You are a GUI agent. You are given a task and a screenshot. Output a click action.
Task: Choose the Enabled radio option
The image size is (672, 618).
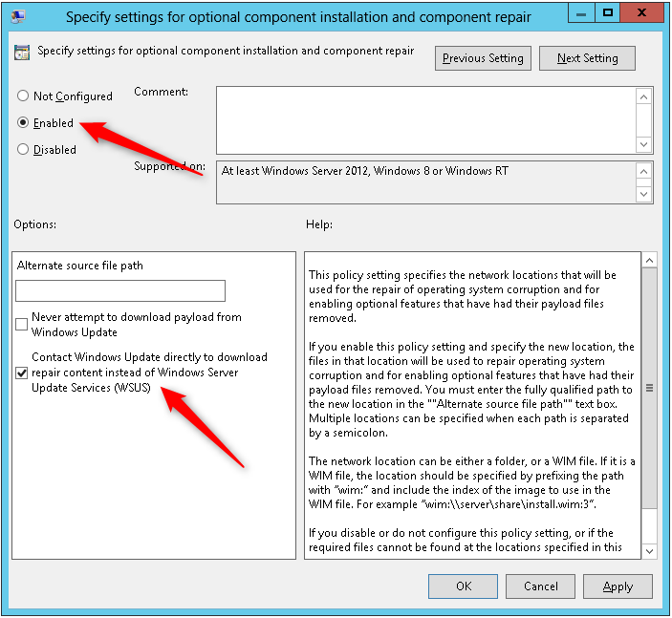click(24, 123)
